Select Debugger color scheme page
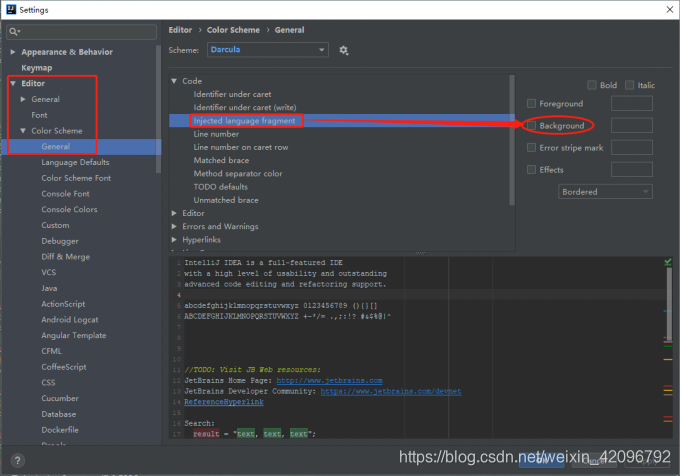 click(60, 241)
